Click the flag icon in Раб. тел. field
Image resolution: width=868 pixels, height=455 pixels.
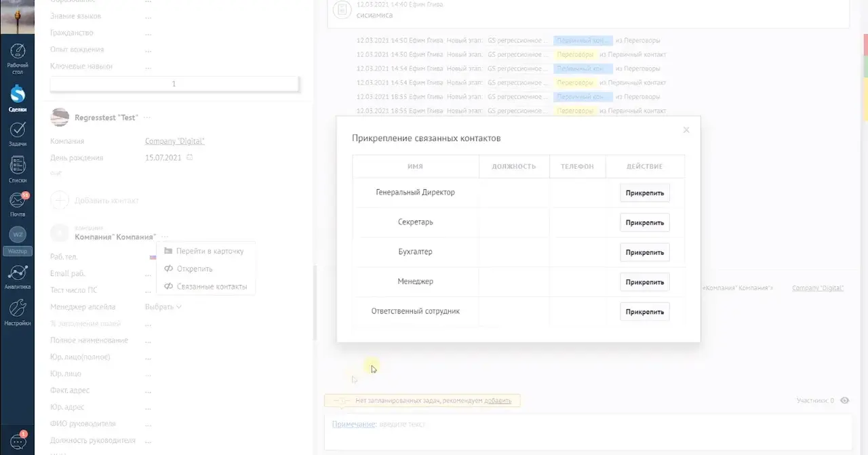(152, 257)
